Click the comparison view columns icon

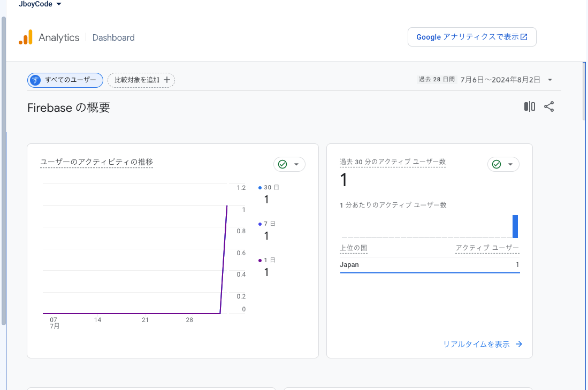pyautogui.click(x=530, y=106)
